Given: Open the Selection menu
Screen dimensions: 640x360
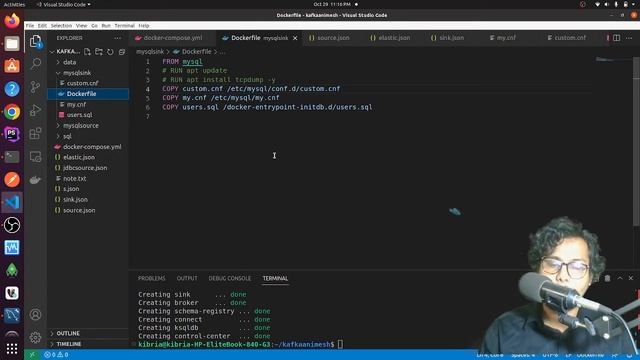Looking at the screenshot, I should coord(61,25).
